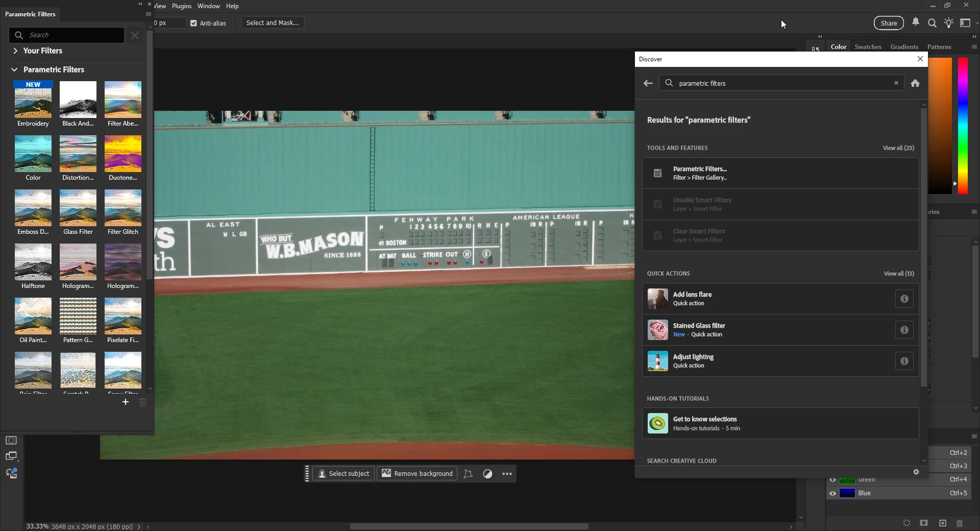Click the plus icon to add a new filter
Image resolution: width=980 pixels, height=531 pixels.
(126, 402)
